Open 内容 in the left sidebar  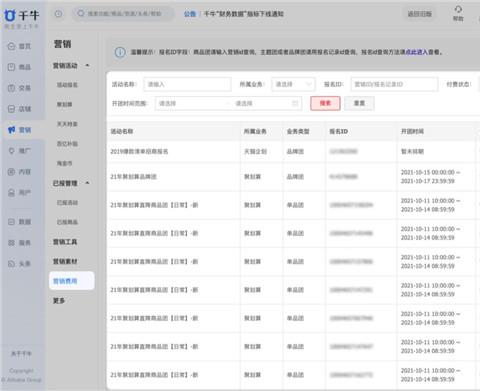click(x=20, y=172)
